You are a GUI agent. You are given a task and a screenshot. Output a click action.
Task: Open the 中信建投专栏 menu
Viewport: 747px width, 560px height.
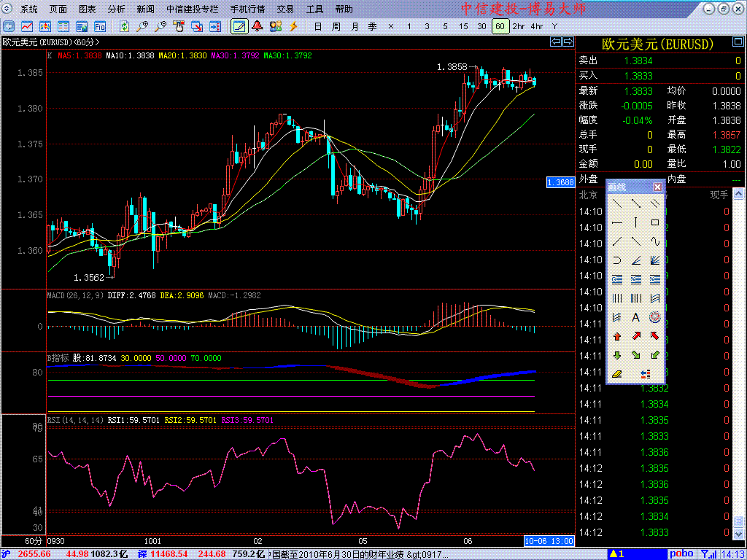pyautogui.click(x=193, y=9)
